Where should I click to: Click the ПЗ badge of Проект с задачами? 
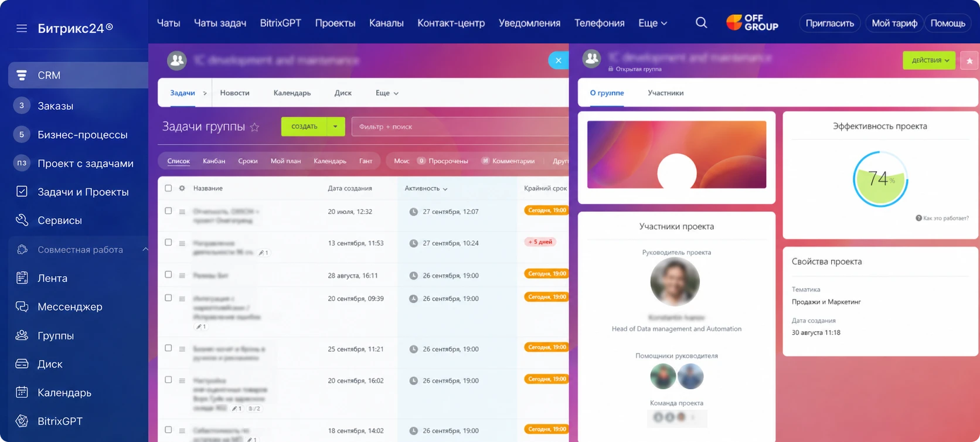pyautogui.click(x=22, y=163)
